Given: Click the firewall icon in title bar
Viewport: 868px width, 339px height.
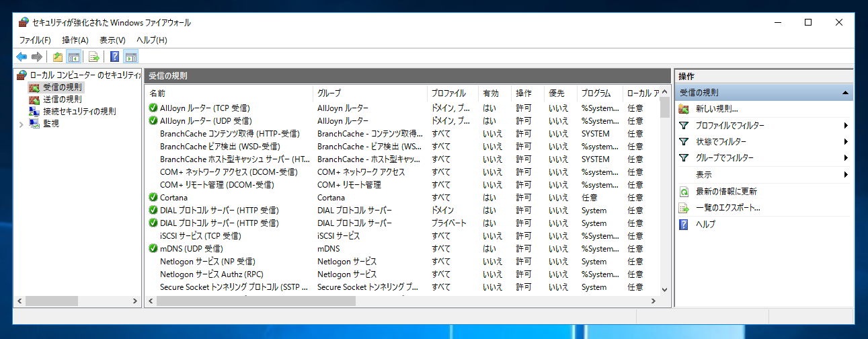Looking at the screenshot, I should pyautogui.click(x=24, y=22).
